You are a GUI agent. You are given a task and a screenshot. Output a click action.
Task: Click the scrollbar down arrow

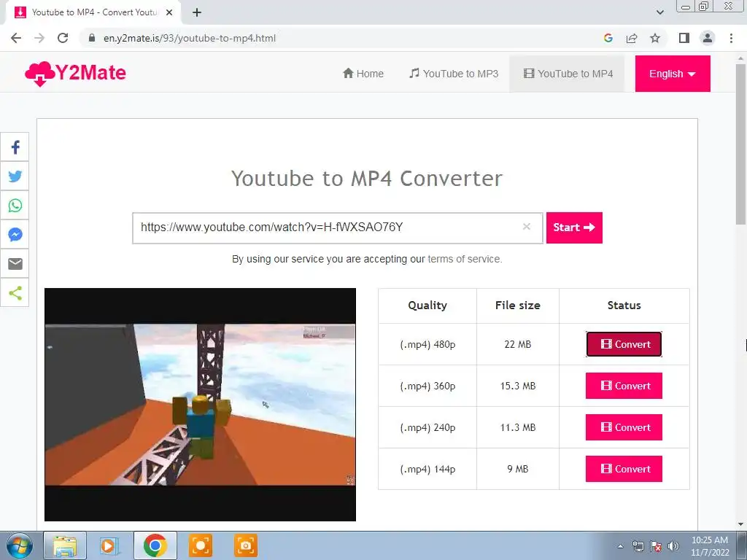click(x=740, y=525)
